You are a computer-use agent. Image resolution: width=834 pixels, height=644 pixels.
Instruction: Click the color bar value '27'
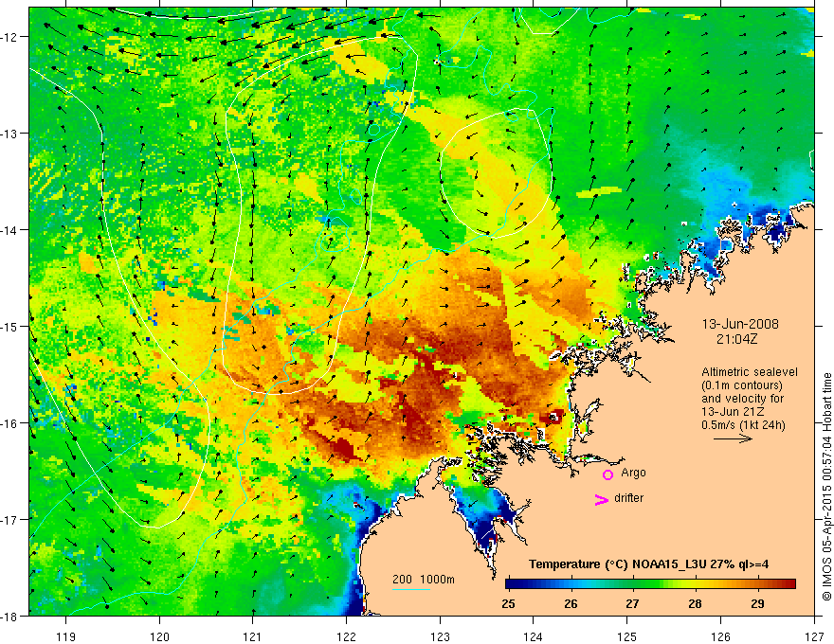(632, 603)
